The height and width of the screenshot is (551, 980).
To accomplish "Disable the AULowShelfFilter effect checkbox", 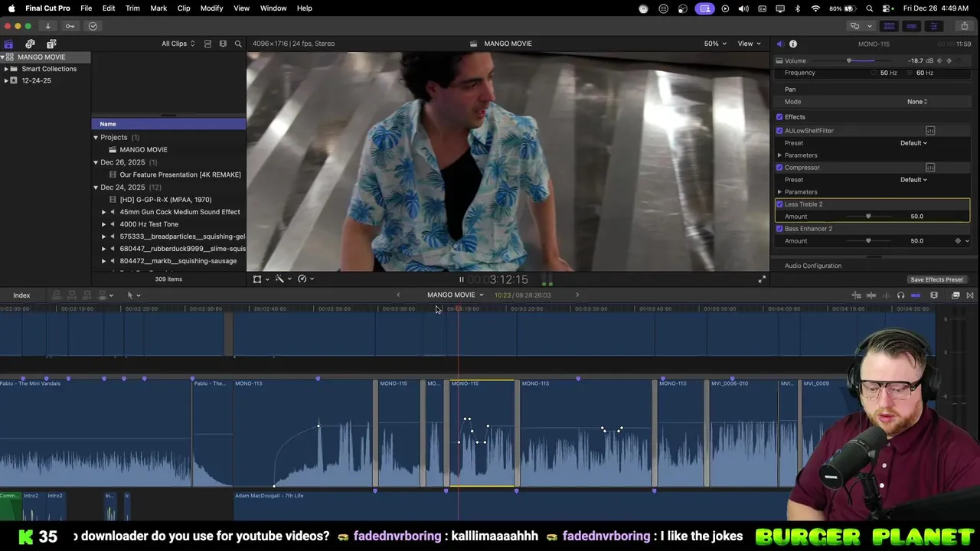I will point(779,131).
